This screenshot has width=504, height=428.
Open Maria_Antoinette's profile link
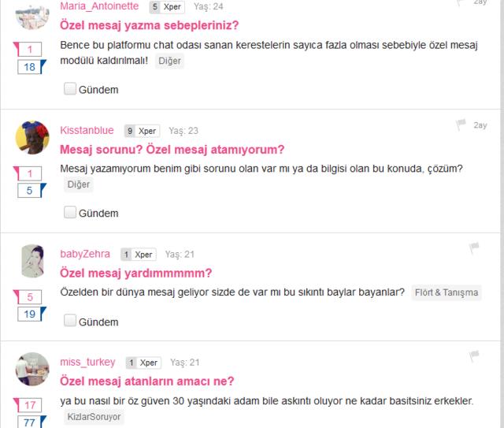99,6
